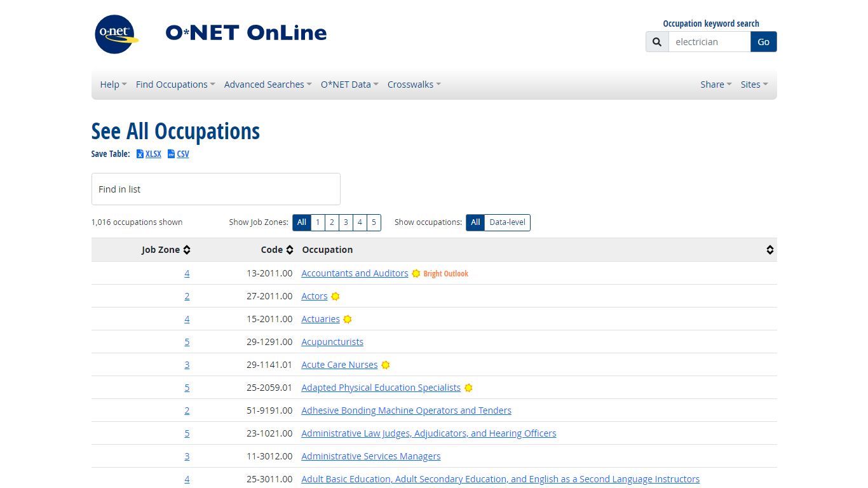This screenshot has width=868, height=488.
Task: Click XLSX save table link text
Action: pos(153,154)
